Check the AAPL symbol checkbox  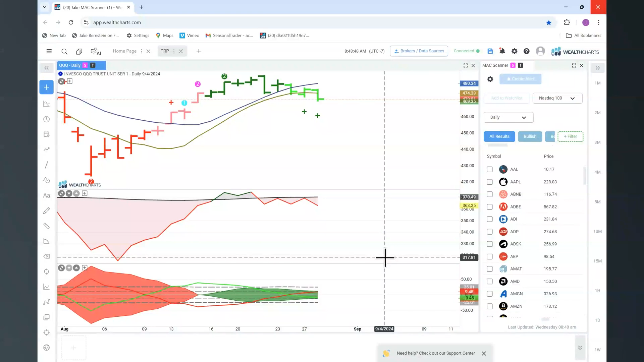(x=490, y=182)
